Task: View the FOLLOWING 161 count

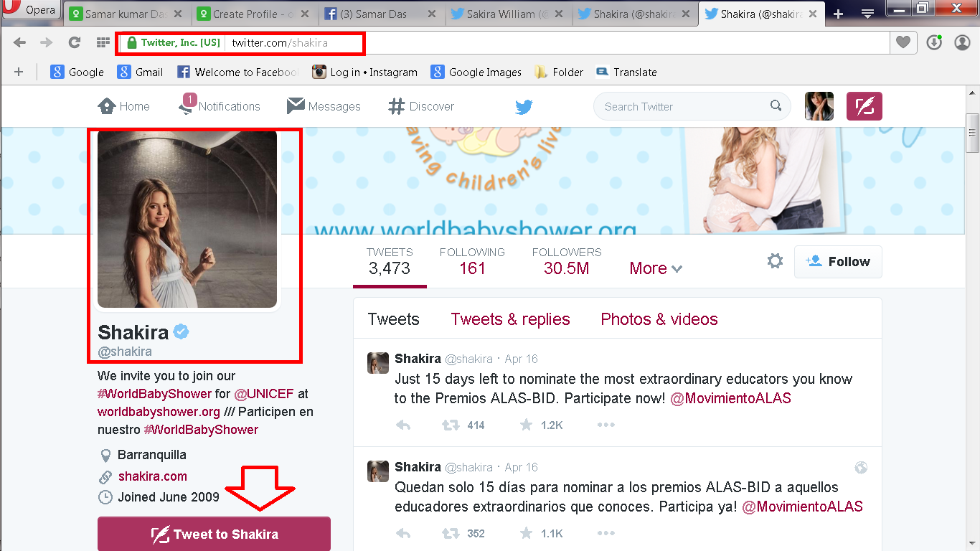Action: (x=472, y=261)
